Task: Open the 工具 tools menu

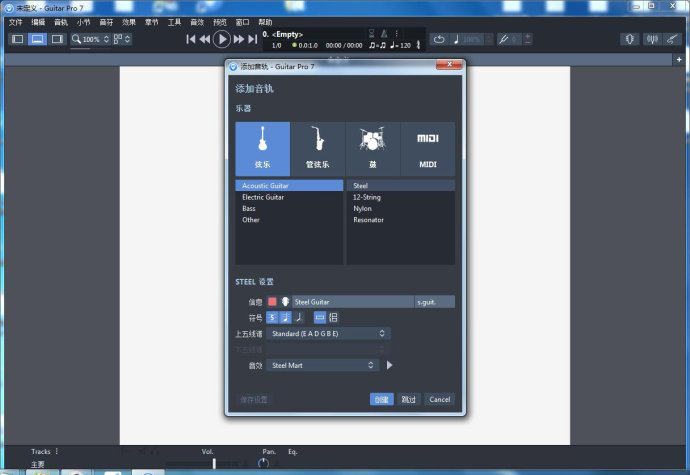Action: pyautogui.click(x=174, y=22)
